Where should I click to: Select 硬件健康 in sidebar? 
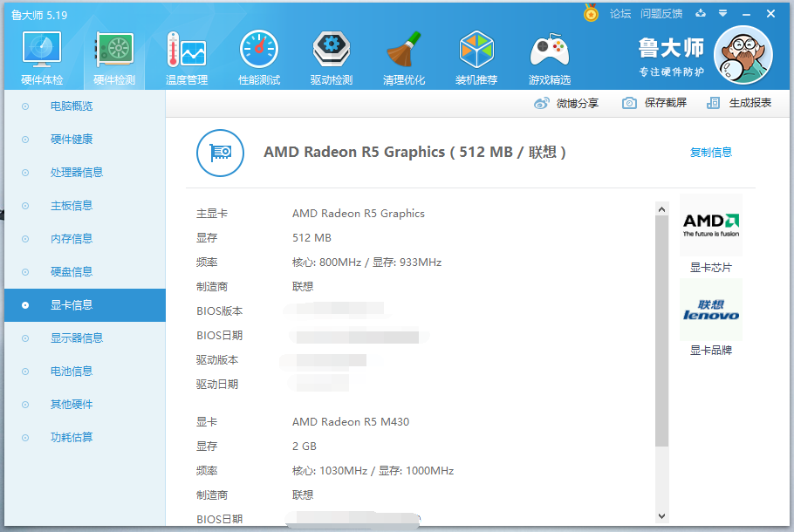[x=86, y=140]
